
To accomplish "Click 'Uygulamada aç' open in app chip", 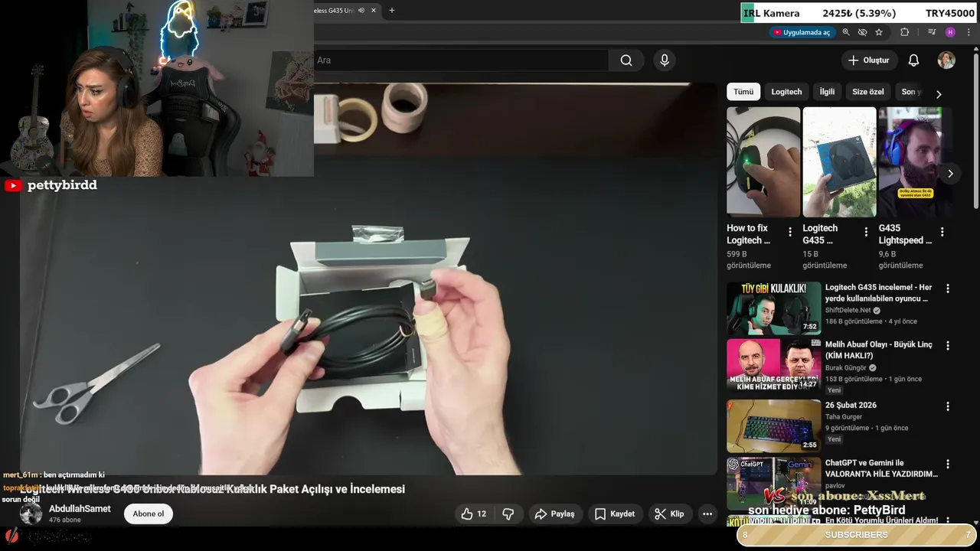I will coord(802,33).
